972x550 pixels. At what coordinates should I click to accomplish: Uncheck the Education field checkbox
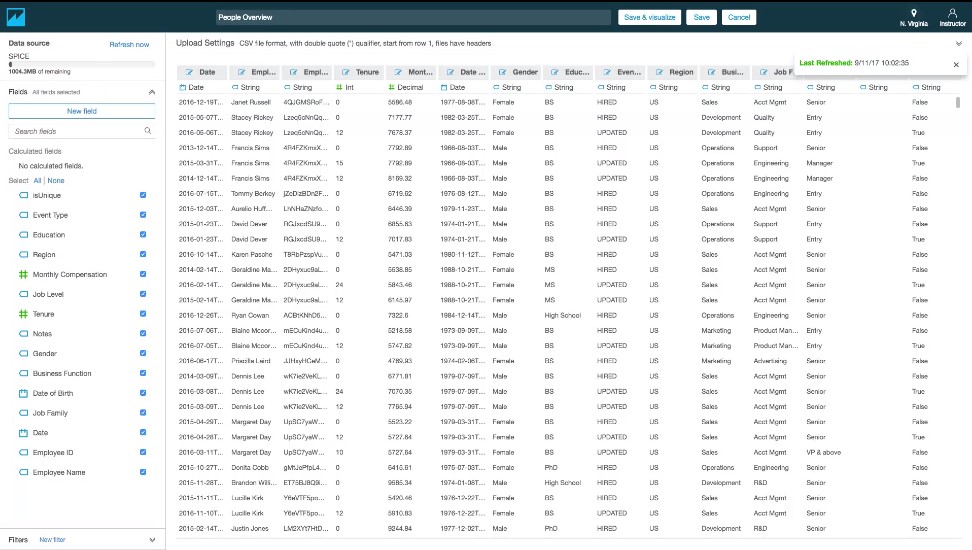143,234
